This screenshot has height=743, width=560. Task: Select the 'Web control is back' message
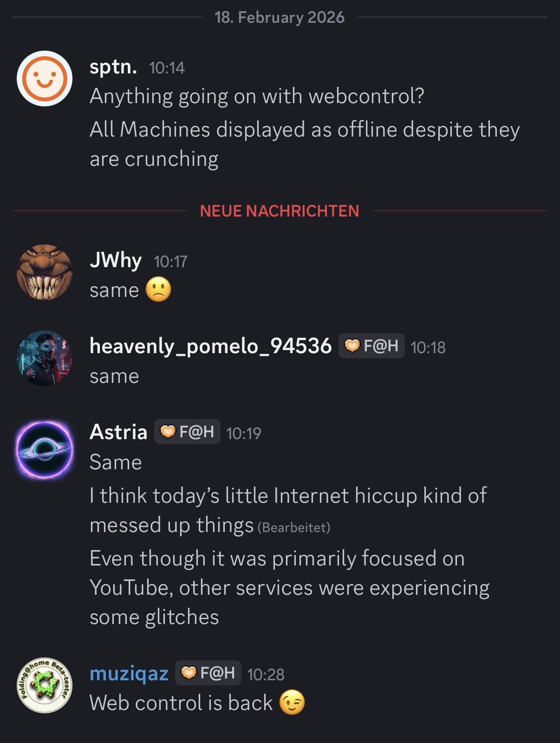click(181, 703)
